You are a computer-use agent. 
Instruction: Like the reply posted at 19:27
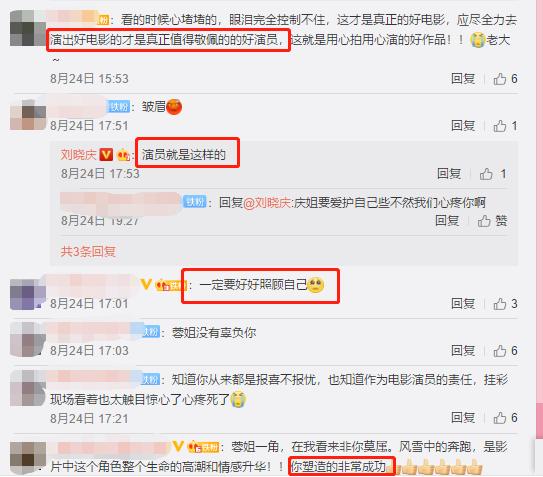(x=492, y=221)
